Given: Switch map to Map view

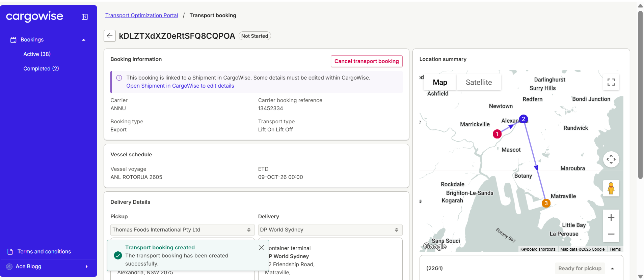Looking at the screenshot, I should [440, 82].
